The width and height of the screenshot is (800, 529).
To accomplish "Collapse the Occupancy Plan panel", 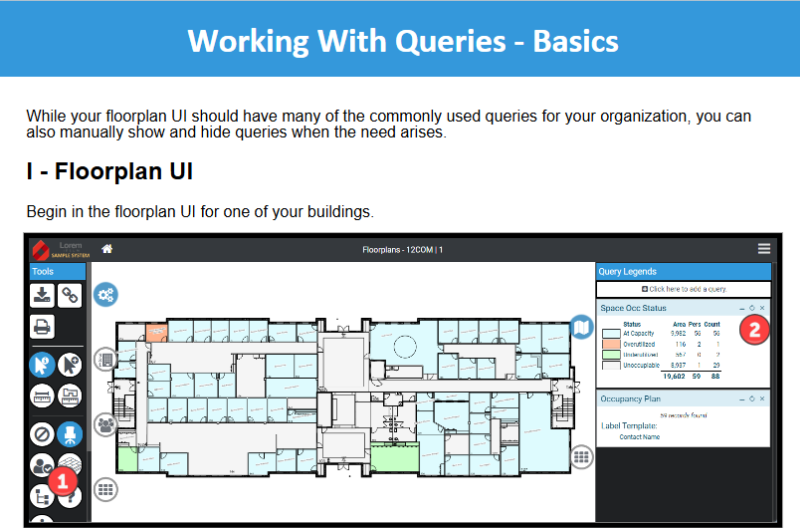I will [x=741, y=398].
